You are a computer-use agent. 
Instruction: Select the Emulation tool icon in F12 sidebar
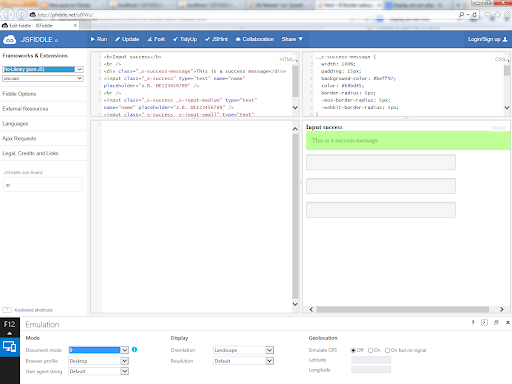tap(9, 347)
